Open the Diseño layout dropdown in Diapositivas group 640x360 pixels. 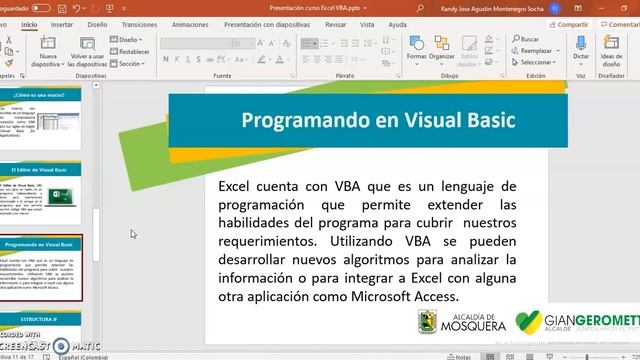click(126, 40)
